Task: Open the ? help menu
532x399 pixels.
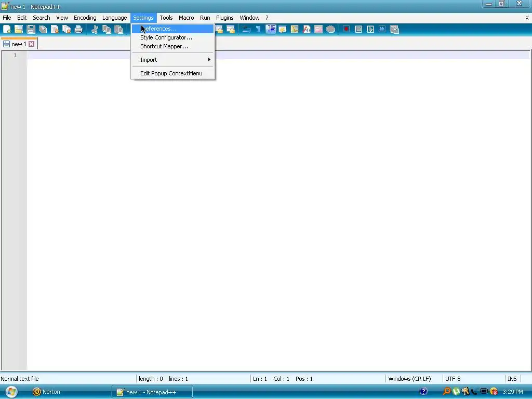Action: (x=267, y=18)
